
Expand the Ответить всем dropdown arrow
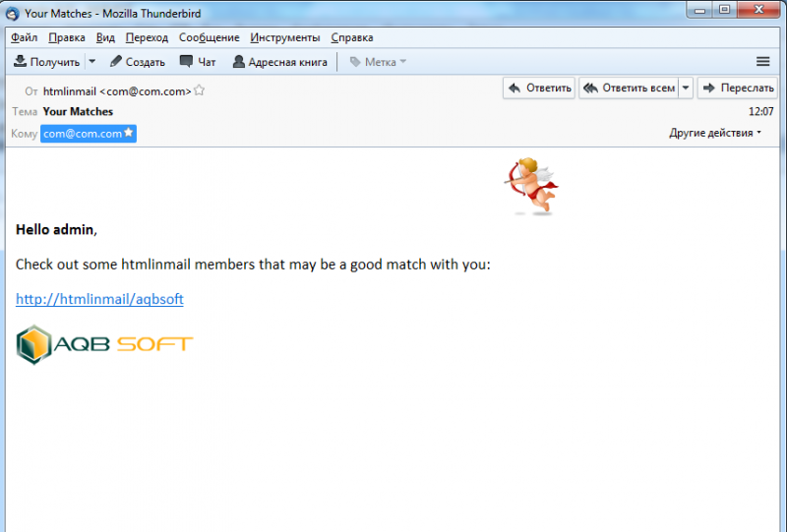pos(686,88)
